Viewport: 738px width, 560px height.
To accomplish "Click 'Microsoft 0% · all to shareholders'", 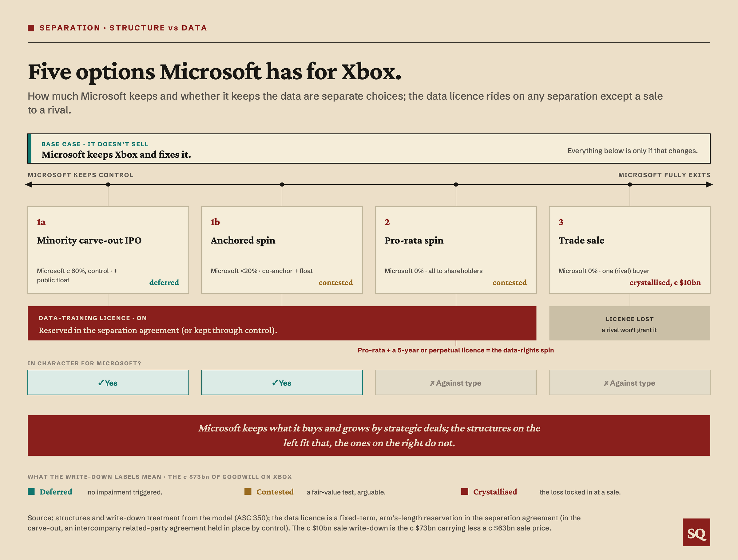I will click(x=433, y=271).
